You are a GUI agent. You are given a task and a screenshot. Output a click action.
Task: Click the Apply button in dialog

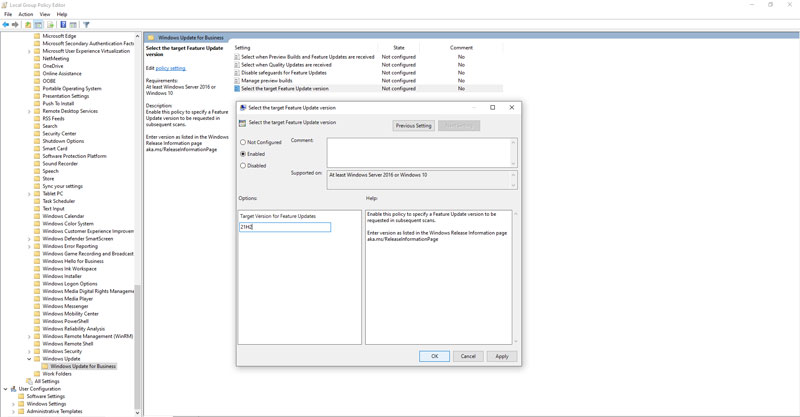502,356
